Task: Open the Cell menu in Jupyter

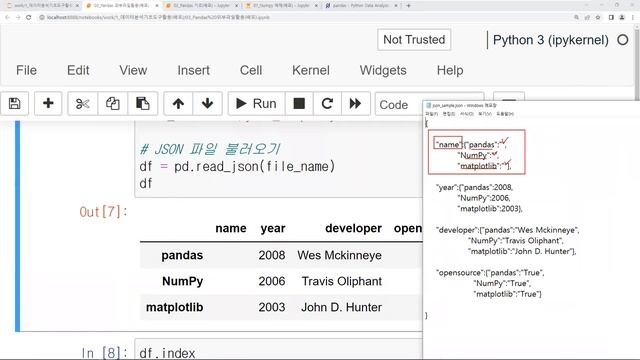Action: [x=251, y=70]
